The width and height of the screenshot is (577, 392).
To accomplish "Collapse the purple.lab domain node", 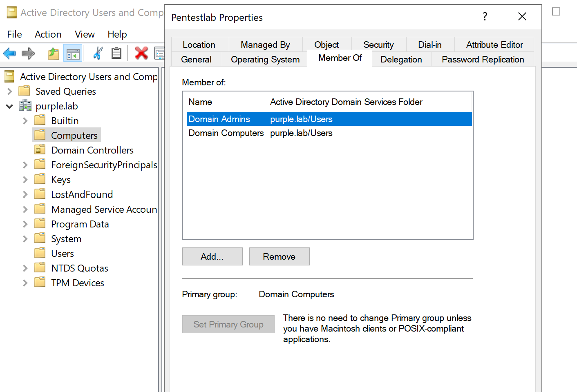I will coord(10,106).
